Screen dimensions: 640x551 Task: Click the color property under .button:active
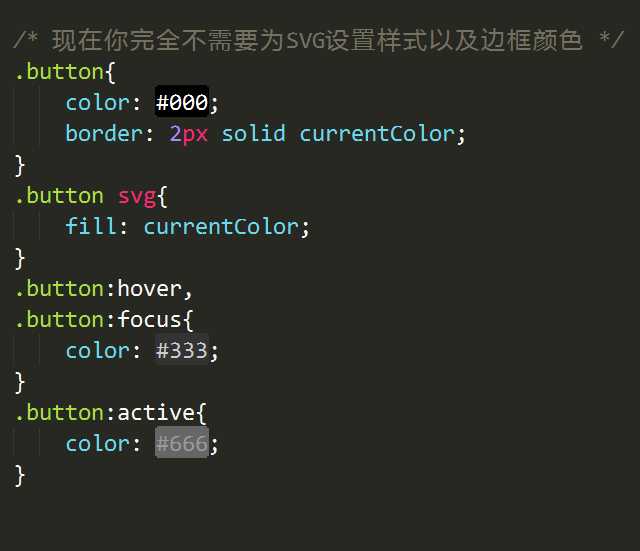pyautogui.click(x=98, y=444)
